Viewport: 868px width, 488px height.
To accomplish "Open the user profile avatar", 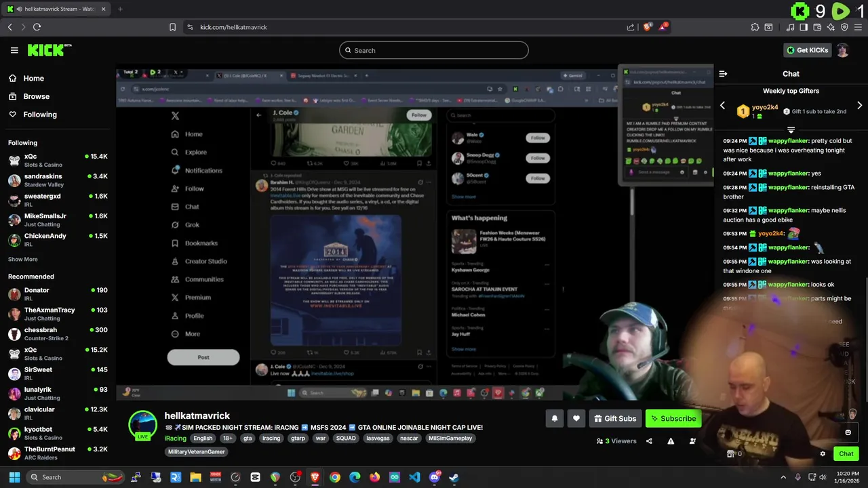I will (842, 50).
